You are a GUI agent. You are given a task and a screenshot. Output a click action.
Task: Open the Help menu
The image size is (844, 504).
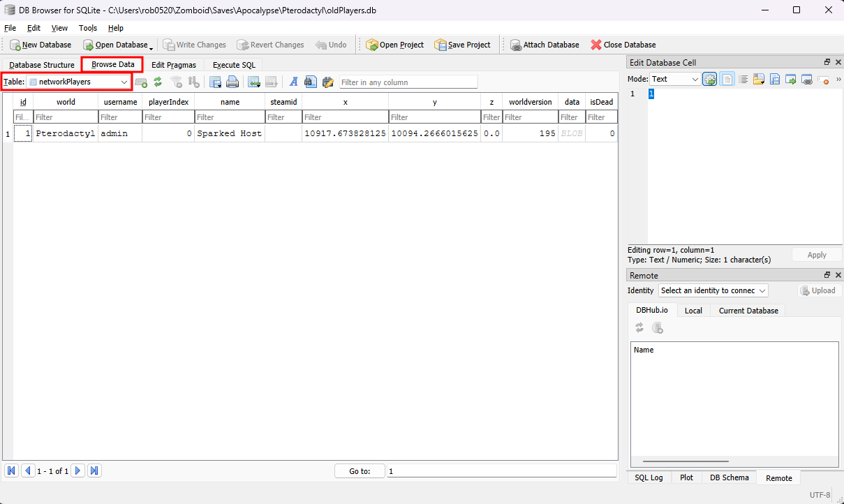(x=116, y=28)
